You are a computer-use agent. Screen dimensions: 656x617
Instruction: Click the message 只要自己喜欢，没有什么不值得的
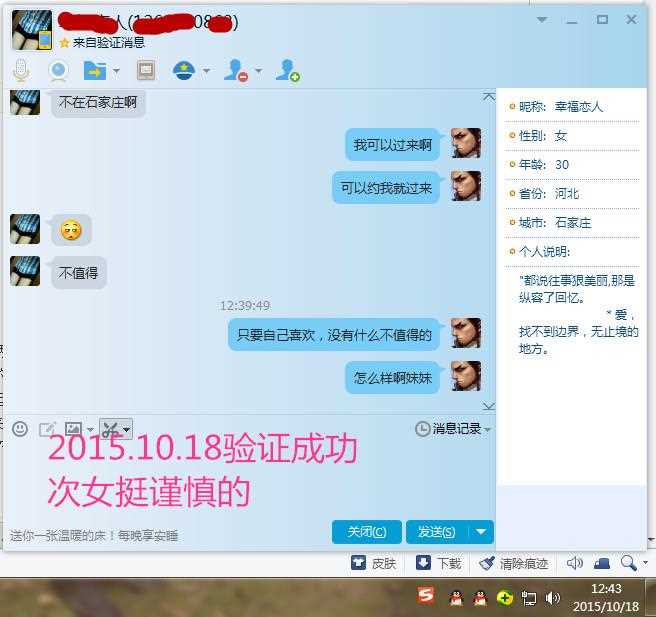click(334, 335)
